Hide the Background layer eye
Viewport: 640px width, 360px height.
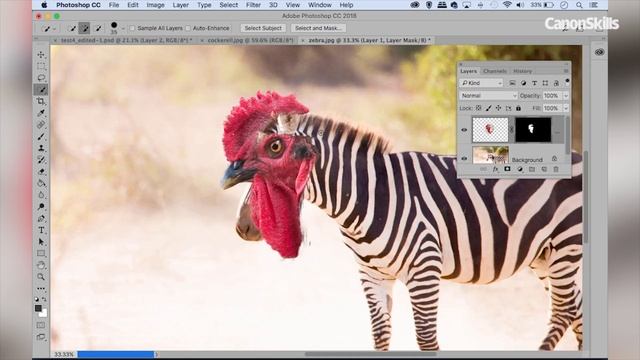464,158
